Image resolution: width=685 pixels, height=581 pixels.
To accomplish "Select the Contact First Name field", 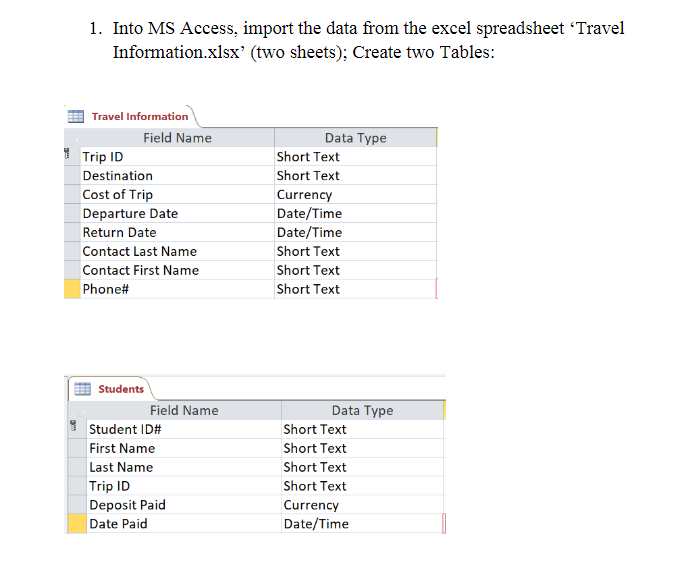I will point(177,270).
